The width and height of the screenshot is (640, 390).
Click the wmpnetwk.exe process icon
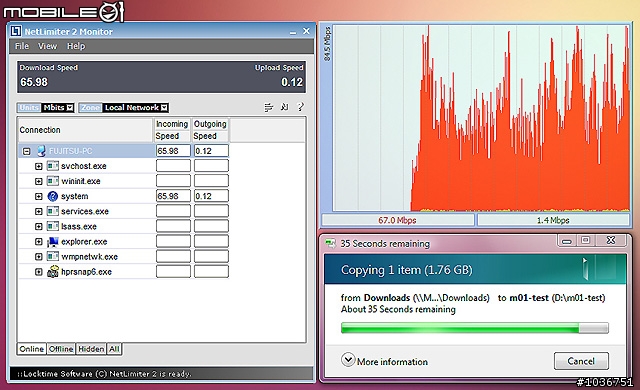[x=53, y=256]
